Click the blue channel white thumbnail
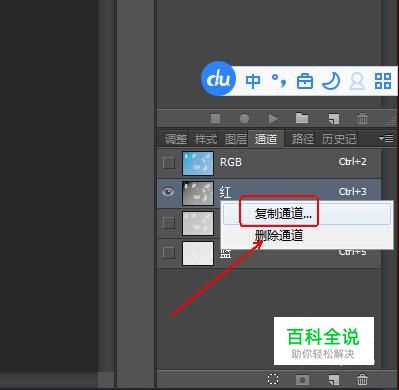Viewport: 399px width, 390px height. [x=198, y=253]
